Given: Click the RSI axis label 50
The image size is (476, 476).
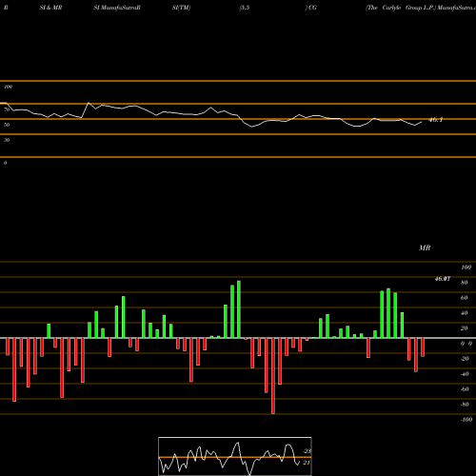Looking at the screenshot, I should pos(7,125).
